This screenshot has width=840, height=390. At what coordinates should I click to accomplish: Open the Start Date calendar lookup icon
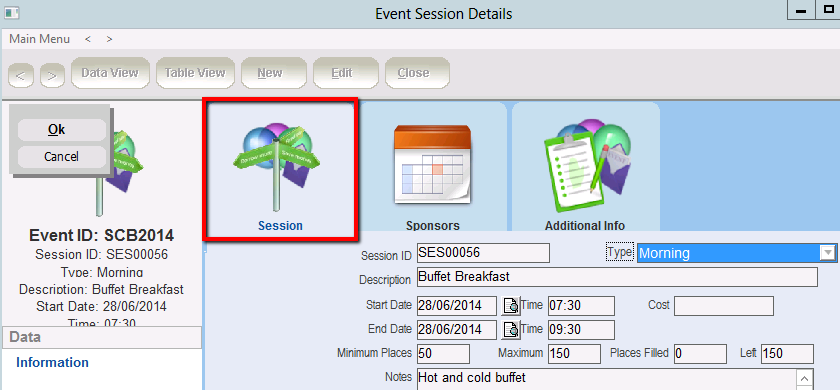(511, 306)
